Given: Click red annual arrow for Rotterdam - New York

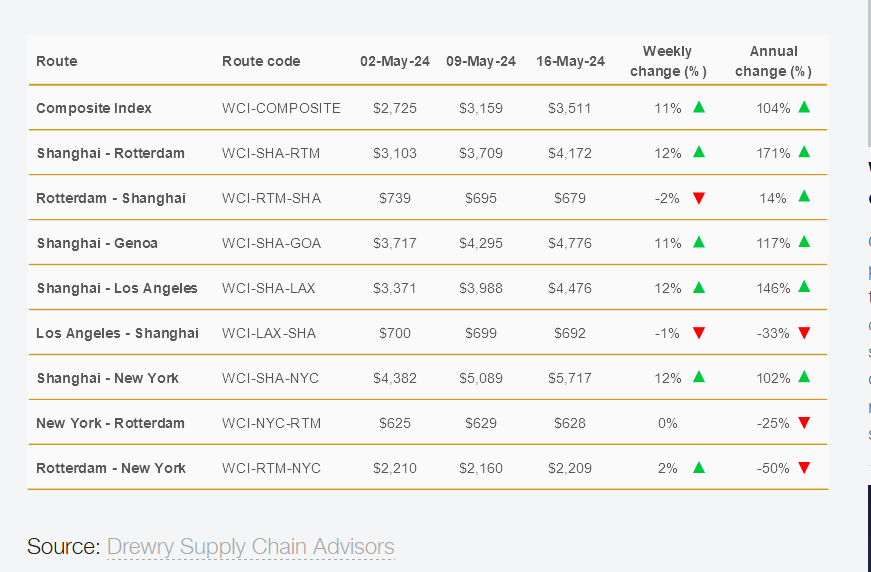Looking at the screenshot, I should point(804,468).
